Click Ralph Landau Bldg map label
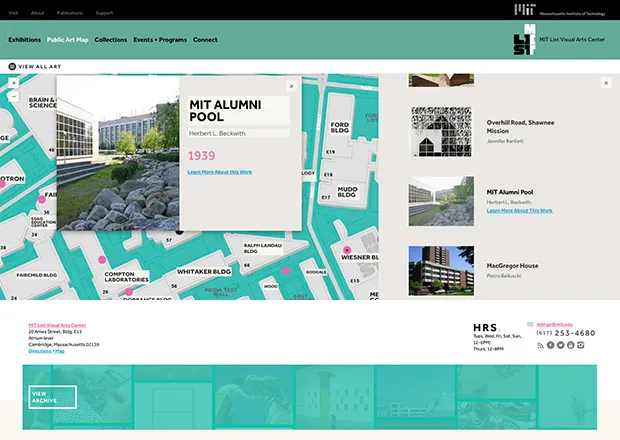Viewport: 620px width, 440px height. coord(262,248)
